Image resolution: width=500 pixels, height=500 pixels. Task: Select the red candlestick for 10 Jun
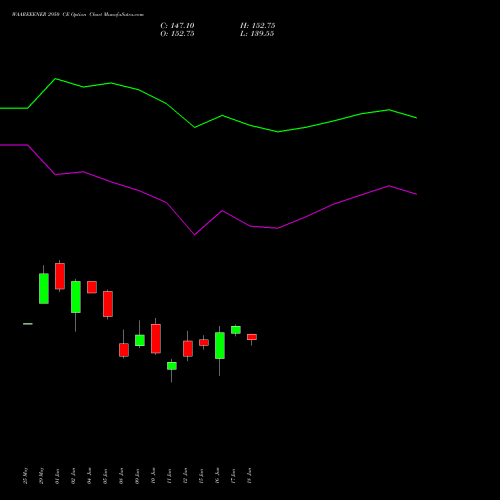(x=156, y=338)
